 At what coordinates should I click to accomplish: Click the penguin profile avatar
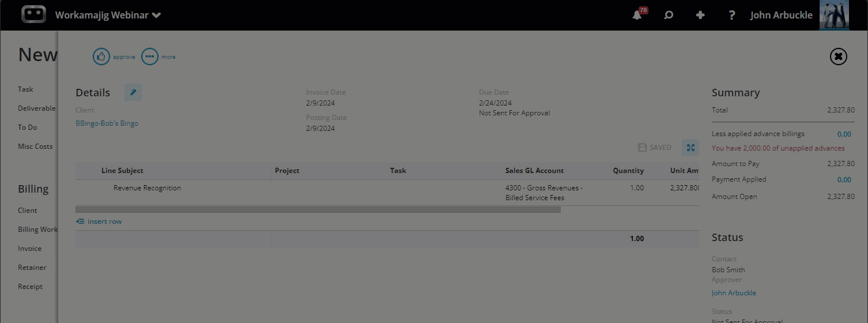click(834, 14)
